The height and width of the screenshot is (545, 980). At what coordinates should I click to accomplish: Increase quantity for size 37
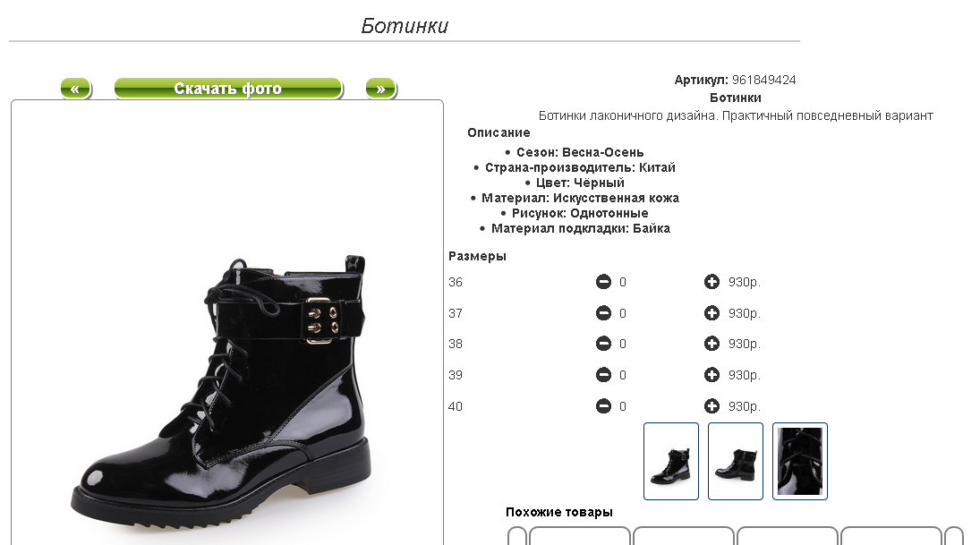[x=712, y=312]
